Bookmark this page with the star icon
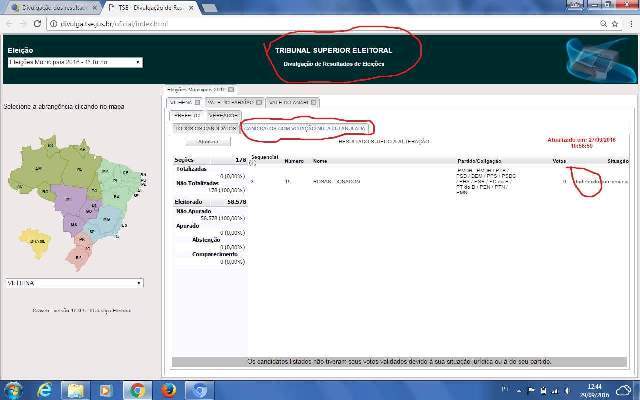The image size is (640, 400). point(615,24)
